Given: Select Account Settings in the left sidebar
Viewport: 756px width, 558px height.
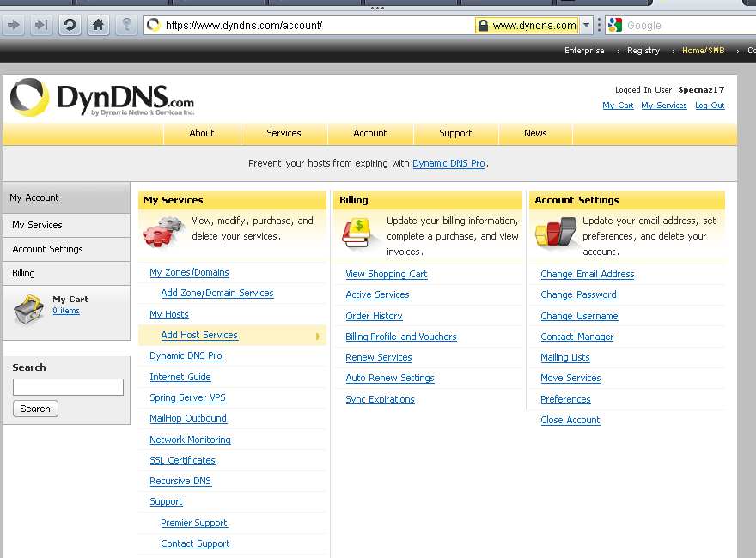Looking at the screenshot, I should (48, 249).
